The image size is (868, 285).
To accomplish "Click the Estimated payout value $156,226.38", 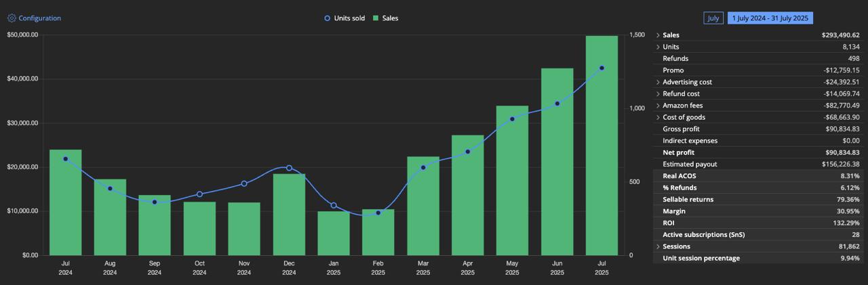I will [840, 165].
